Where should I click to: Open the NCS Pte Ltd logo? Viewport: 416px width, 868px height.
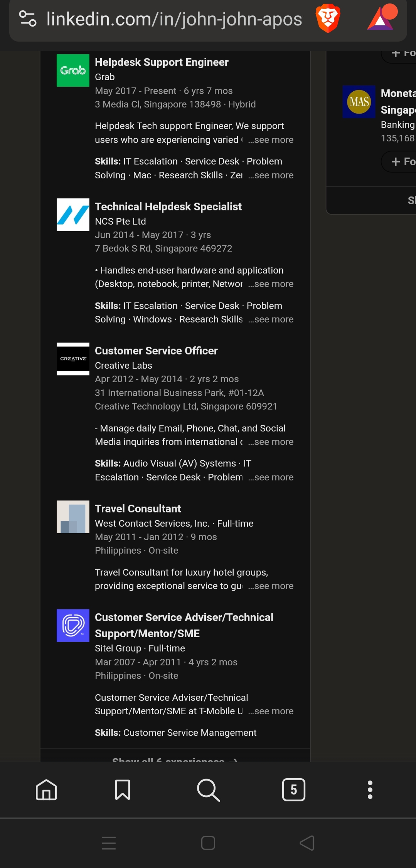73,215
